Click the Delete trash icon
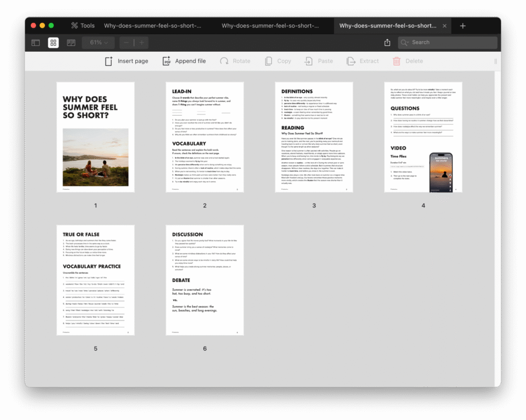The width and height of the screenshot is (526, 420). coord(397,61)
